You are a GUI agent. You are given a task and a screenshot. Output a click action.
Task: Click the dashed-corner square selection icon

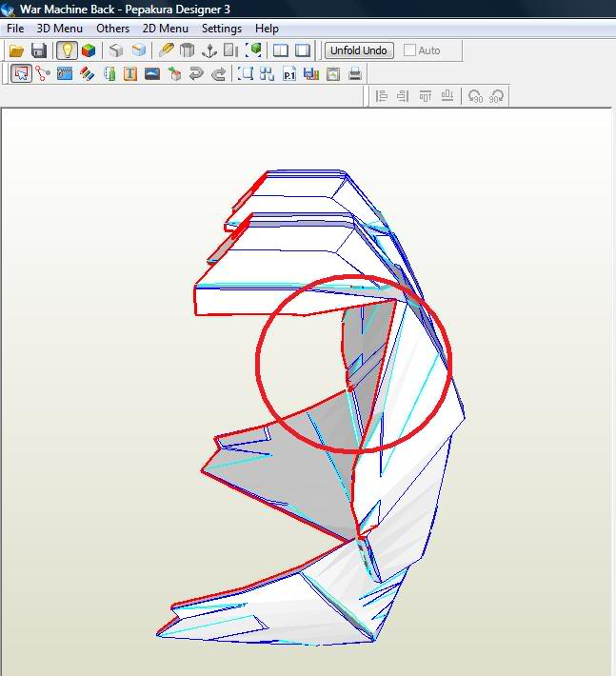click(246, 73)
